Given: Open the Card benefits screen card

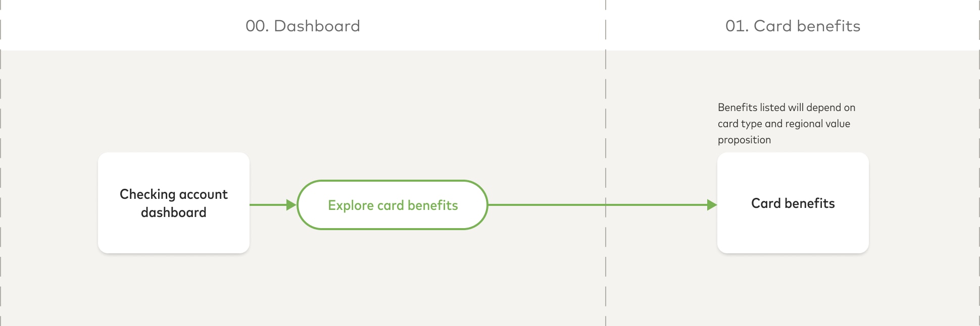Looking at the screenshot, I should pyautogui.click(x=793, y=203).
